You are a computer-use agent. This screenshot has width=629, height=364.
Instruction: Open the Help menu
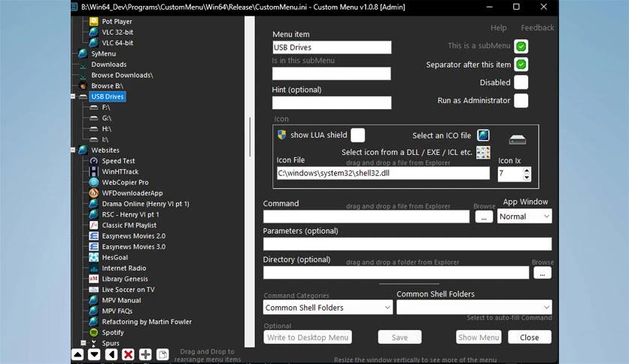click(499, 28)
